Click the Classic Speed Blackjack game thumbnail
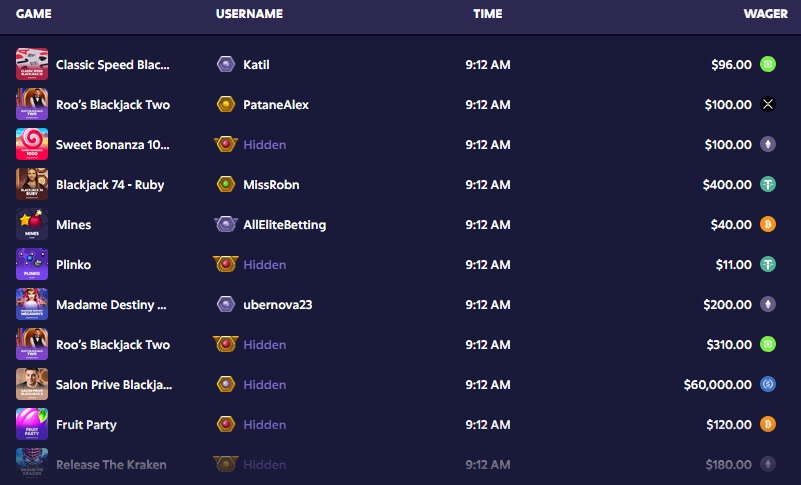Viewport: 801px width, 485px height. point(32,64)
